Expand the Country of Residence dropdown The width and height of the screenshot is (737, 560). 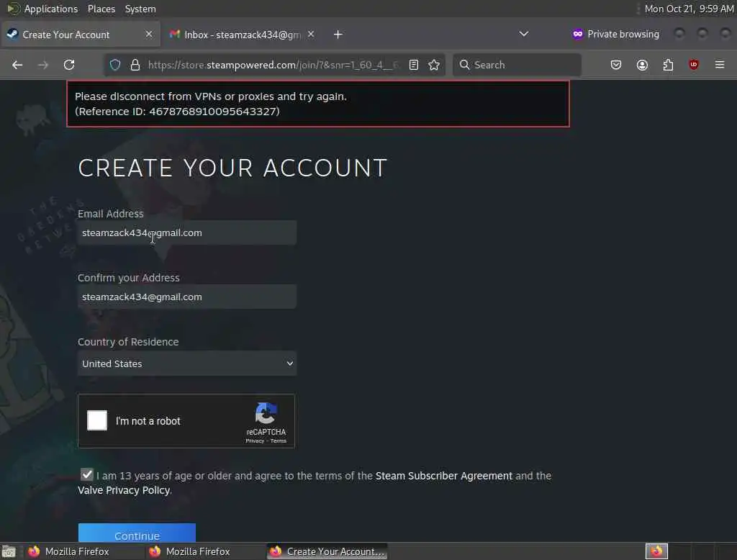coord(187,363)
